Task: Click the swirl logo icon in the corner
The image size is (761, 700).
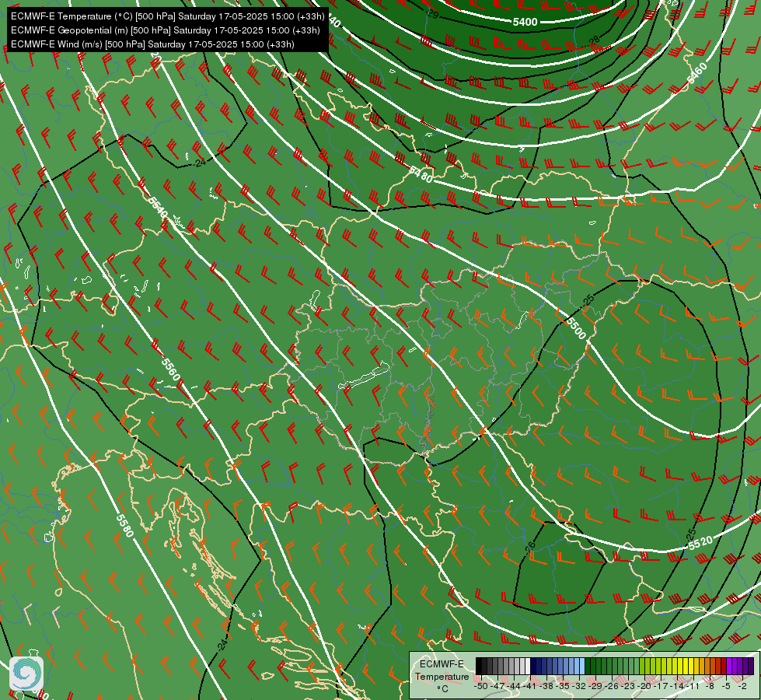Action: tap(26, 674)
